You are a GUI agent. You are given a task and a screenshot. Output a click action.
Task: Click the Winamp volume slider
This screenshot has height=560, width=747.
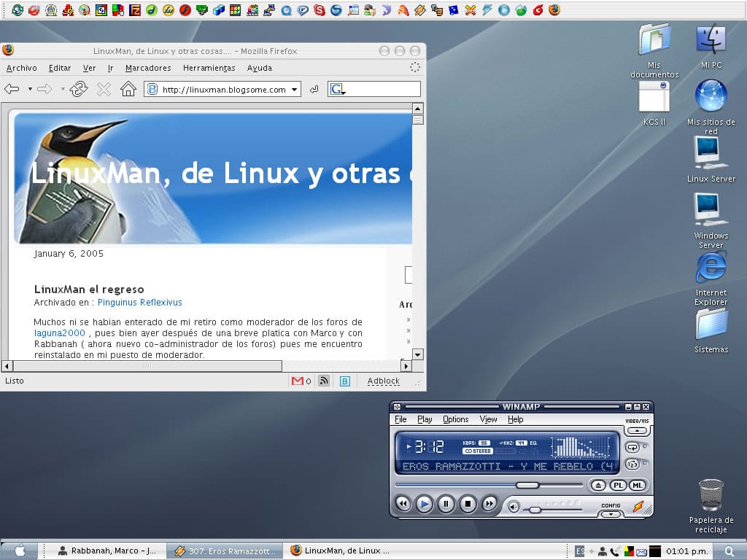coord(535,510)
